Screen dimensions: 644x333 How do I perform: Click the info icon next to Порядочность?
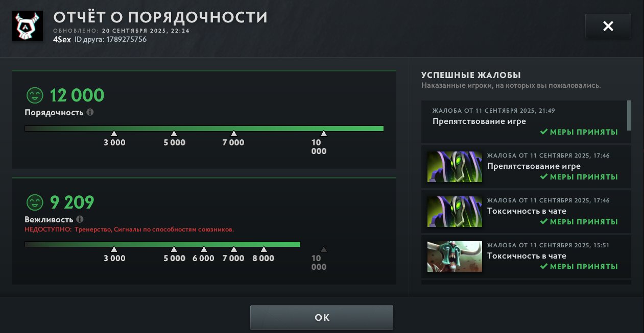(x=90, y=112)
